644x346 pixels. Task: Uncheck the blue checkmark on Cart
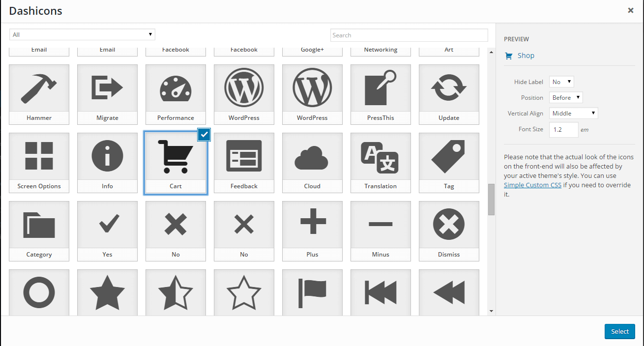204,135
